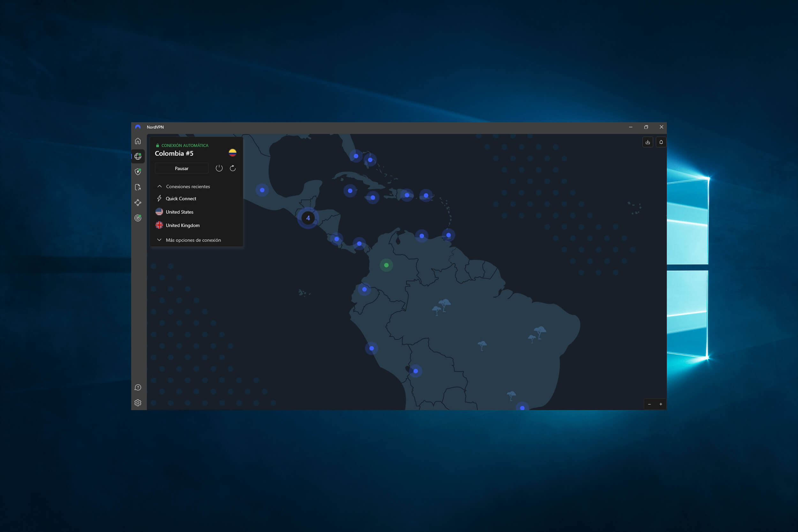The width and height of the screenshot is (798, 532).
Task: Open the notifications bell icon
Action: (661, 142)
